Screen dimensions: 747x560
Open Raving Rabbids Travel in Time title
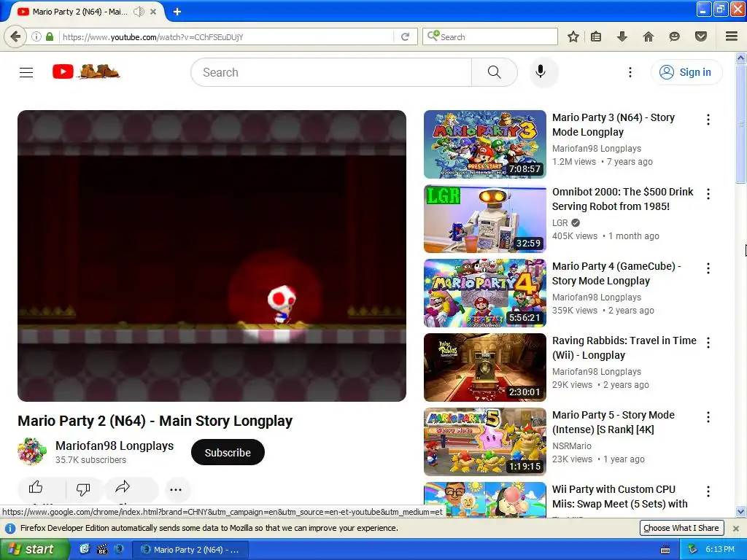pos(624,348)
